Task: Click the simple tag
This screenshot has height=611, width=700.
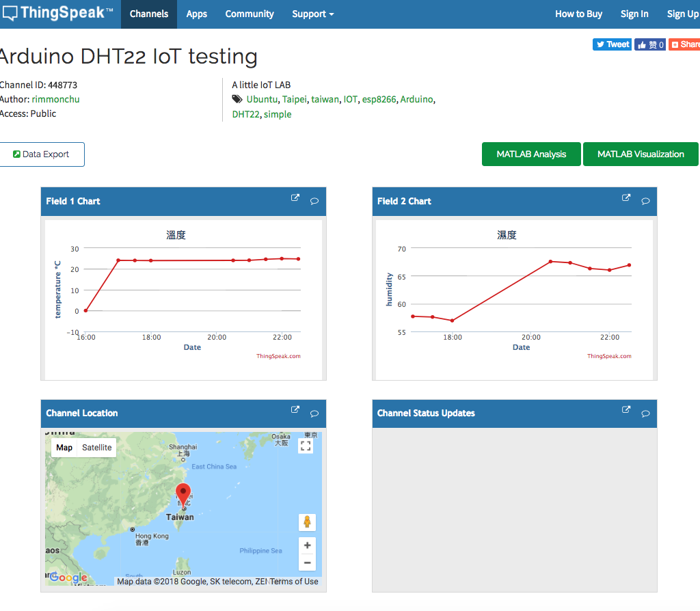Action: tap(278, 114)
